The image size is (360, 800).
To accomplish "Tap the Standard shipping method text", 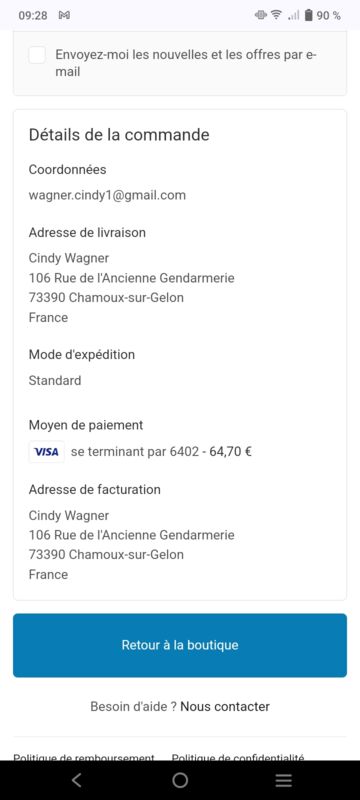I will click(x=55, y=381).
